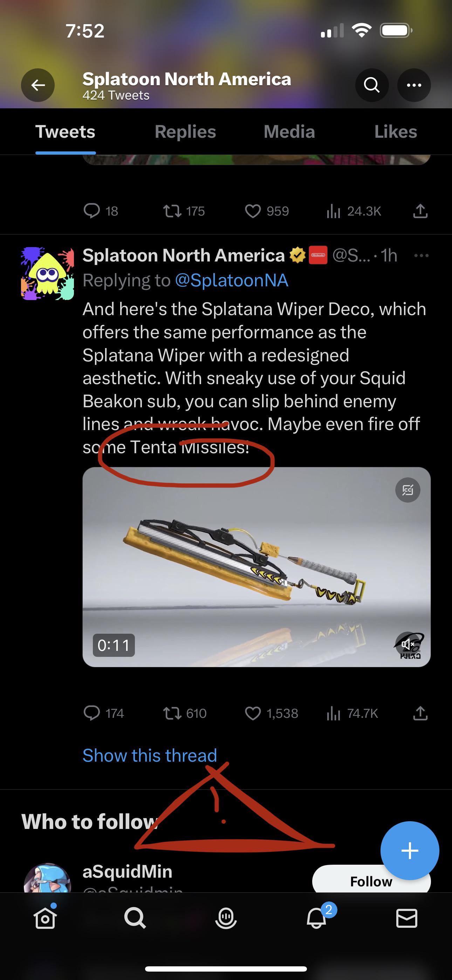The height and width of the screenshot is (980, 452).
Task: Open the Likes tab
Action: pos(395,132)
